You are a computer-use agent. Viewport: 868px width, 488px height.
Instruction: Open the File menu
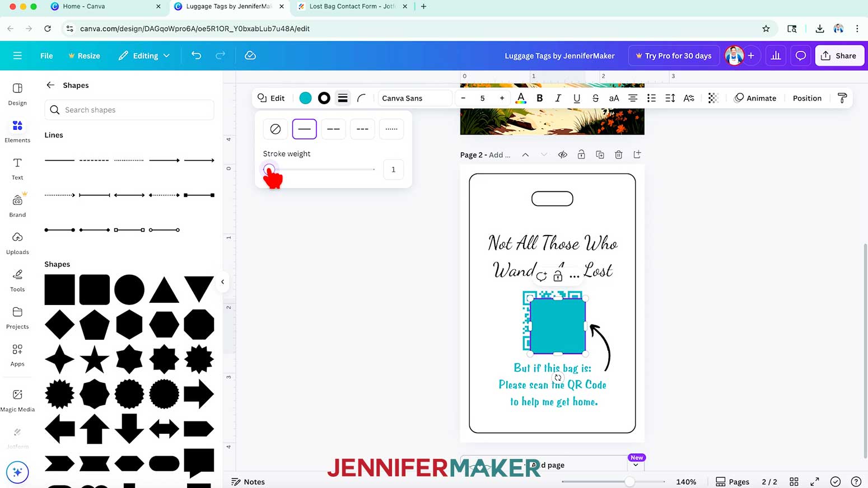pyautogui.click(x=46, y=55)
